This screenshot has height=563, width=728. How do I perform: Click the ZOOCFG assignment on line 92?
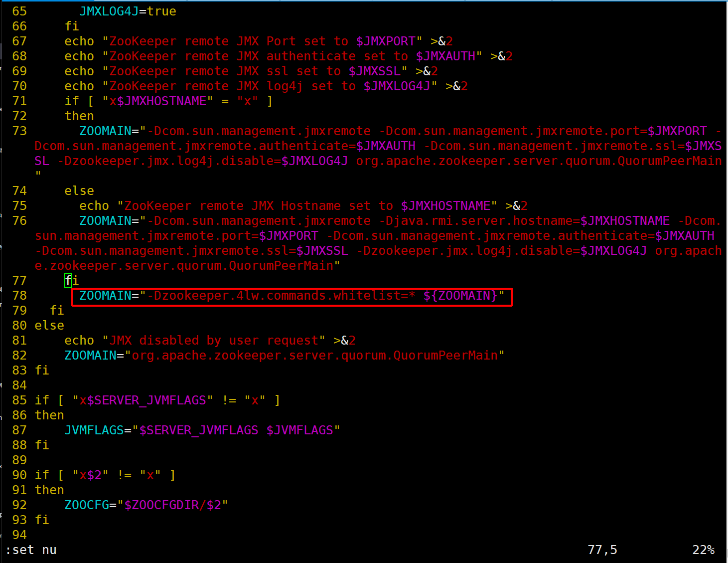tap(87, 505)
